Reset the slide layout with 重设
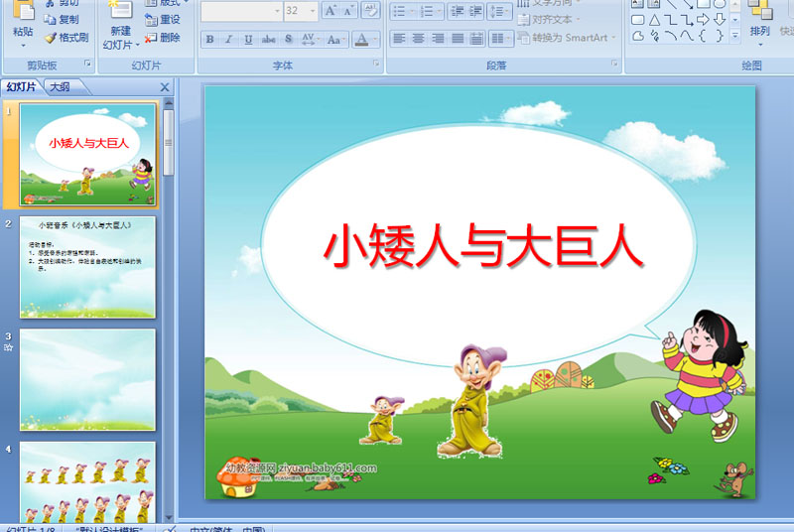794x532 pixels. [x=163, y=19]
